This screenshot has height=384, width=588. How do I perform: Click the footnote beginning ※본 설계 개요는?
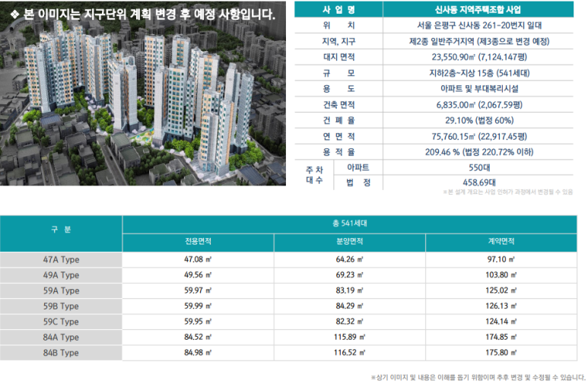(508, 192)
